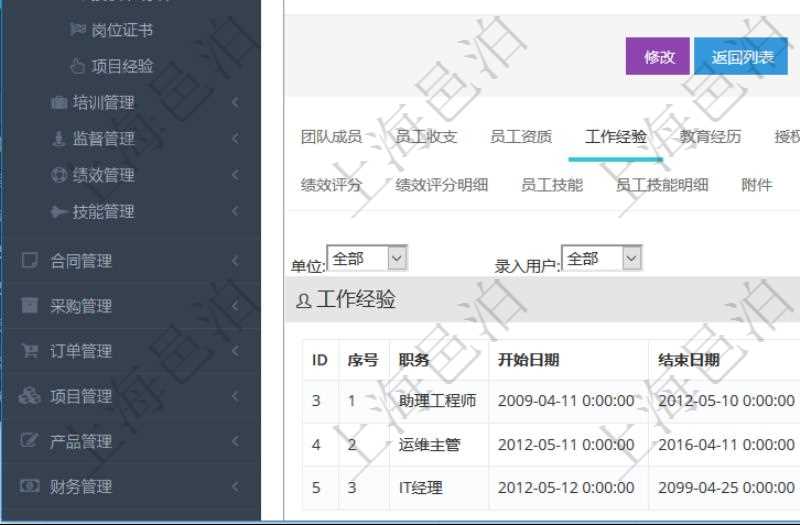This screenshot has width=800, height=525.
Task: Click the lifebuoy icon beside 绩效管理
Action: 59,174
